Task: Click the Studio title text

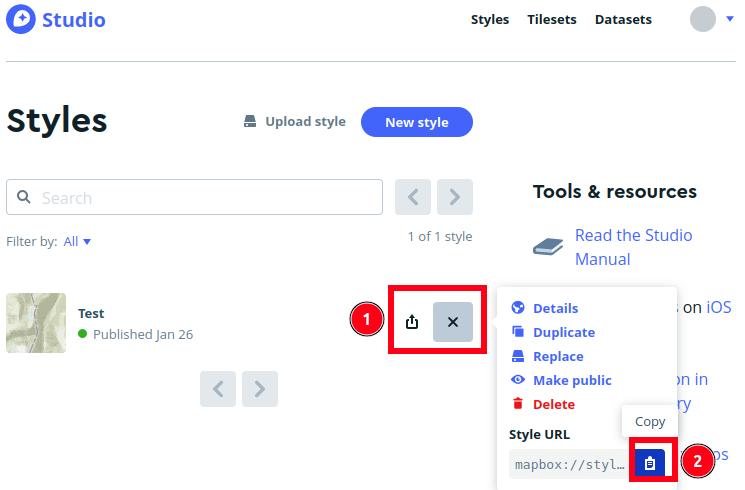Action: pos(74,20)
